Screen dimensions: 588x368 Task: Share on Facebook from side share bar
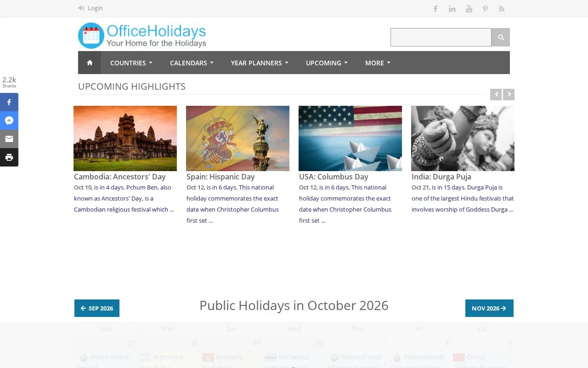coord(9,102)
